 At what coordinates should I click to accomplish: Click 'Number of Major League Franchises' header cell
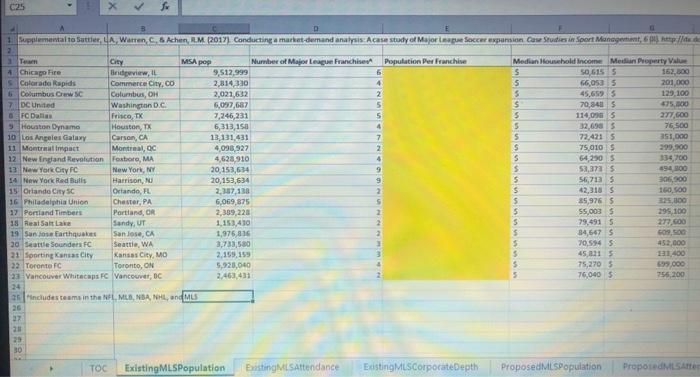point(316,61)
